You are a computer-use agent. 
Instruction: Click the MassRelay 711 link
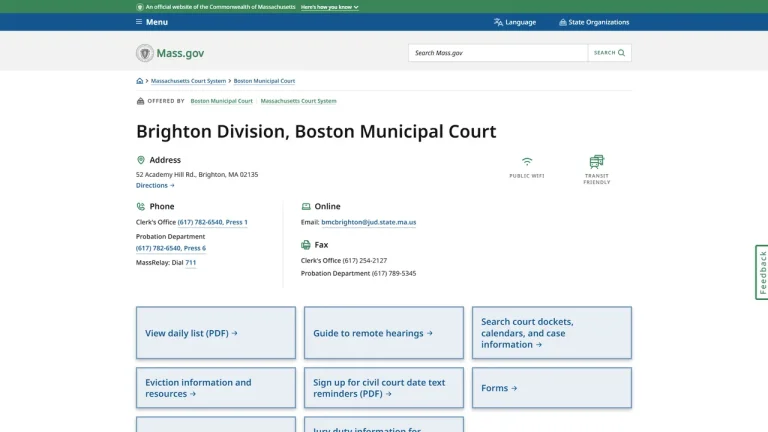(x=191, y=263)
